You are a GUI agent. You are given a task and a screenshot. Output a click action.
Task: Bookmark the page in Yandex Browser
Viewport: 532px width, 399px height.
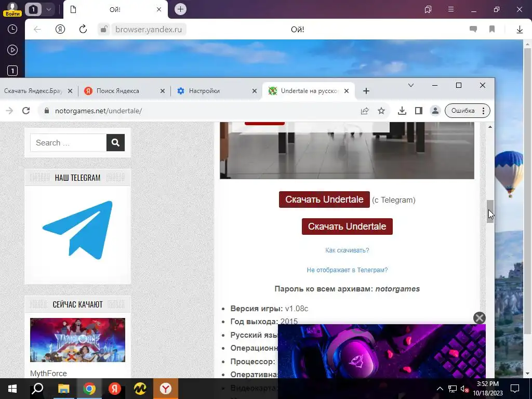pos(492,30)
